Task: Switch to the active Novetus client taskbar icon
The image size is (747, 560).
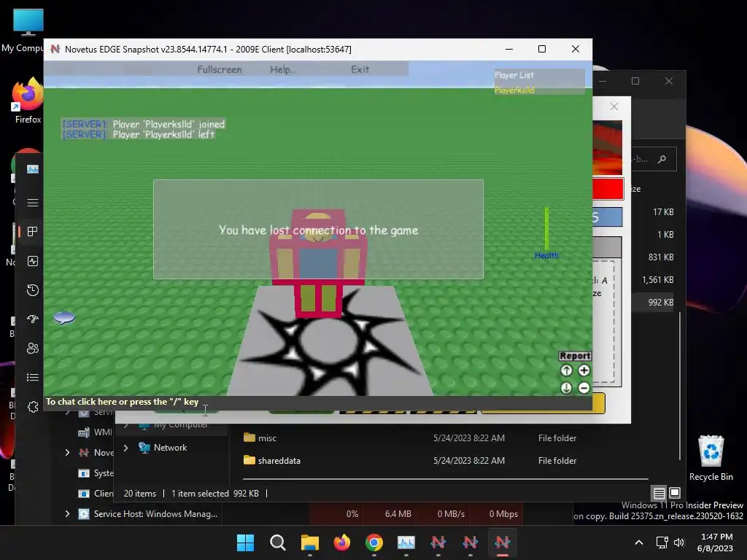Action: (x=502, y=542)
